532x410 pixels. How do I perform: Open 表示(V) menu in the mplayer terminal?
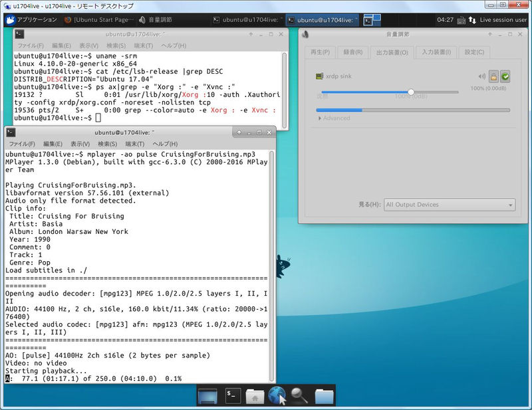click(x=80, y=144)
